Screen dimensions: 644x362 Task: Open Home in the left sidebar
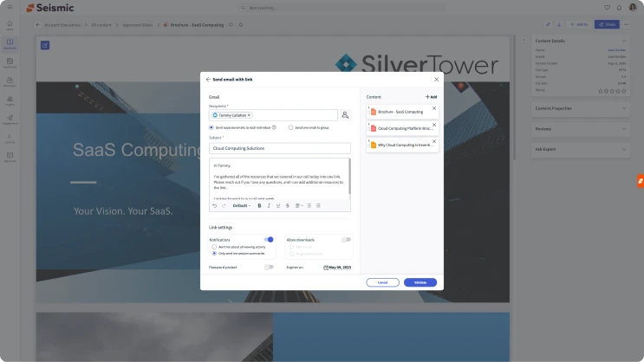[10, 25]
